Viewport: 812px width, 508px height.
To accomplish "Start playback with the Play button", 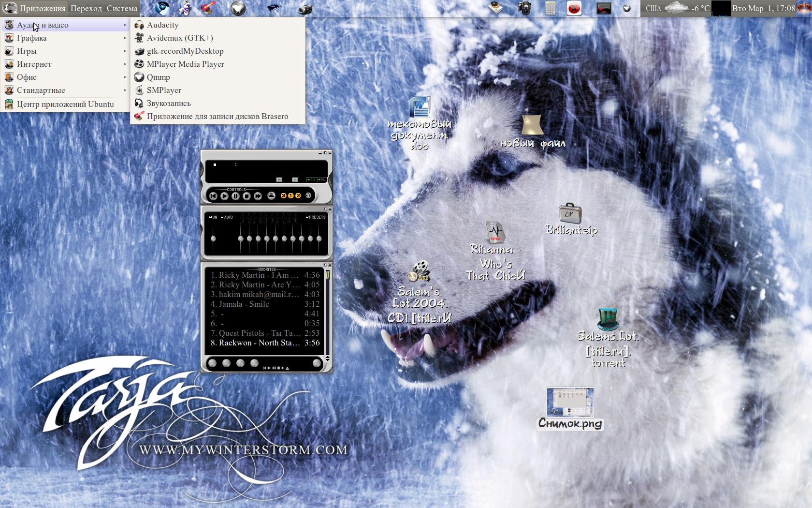I will click(x=224, y=196).
